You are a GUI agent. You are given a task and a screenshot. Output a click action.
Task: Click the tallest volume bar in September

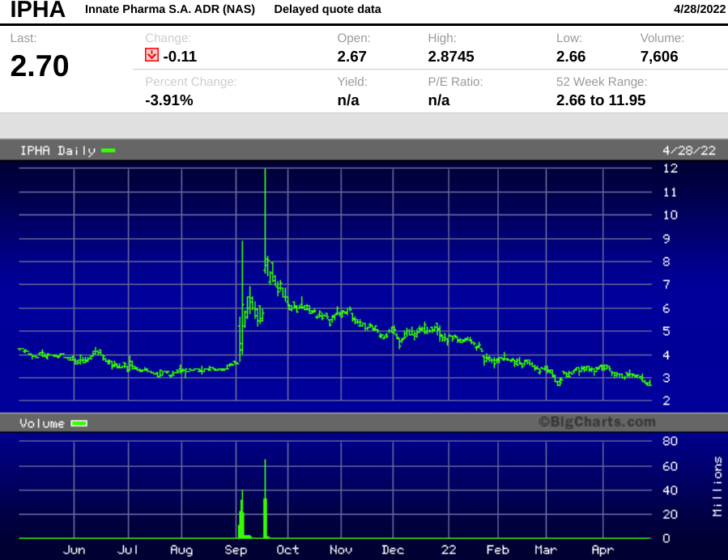tap(265, 498)
